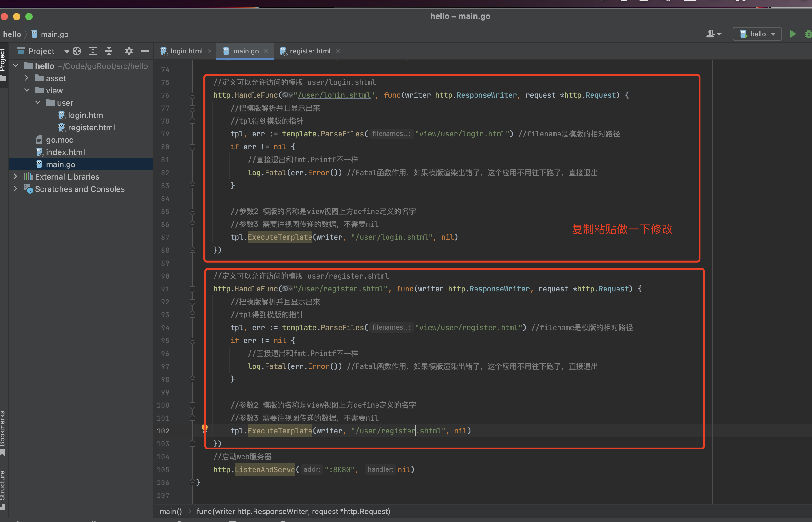This screenshot has width=812, height=522.
Task: Click main() in the bottom breadcrumb
Action: (171, 511)
